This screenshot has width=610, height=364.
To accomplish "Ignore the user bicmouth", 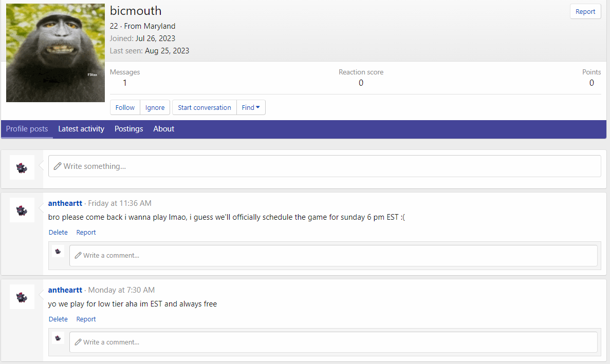I will click(155, 107).
